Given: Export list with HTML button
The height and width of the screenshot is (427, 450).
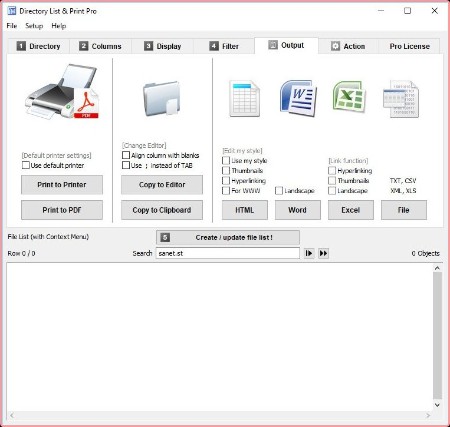Looking at the screenshot, I should [x=245, y=210].
